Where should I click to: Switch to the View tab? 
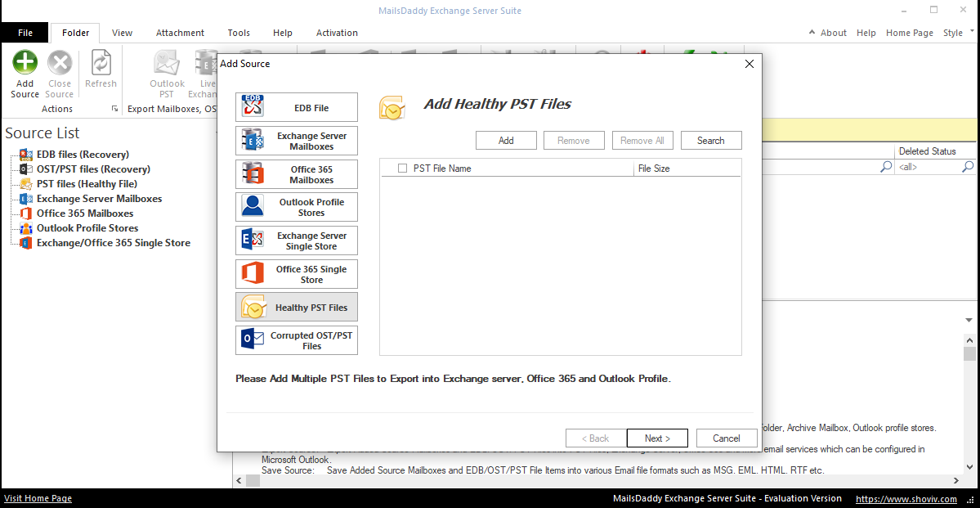tap(122, 33)
